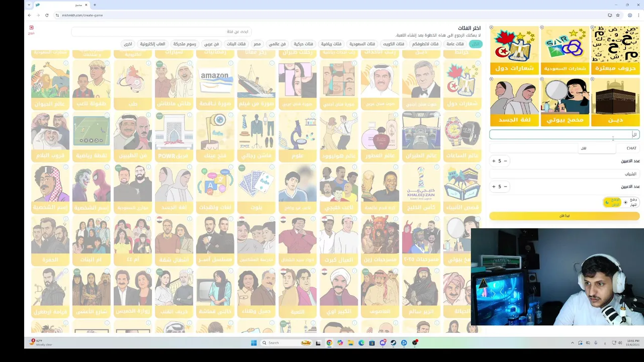Click the الشباب team name field
This screenshot has height=362, width=644.
coord(565,174)
